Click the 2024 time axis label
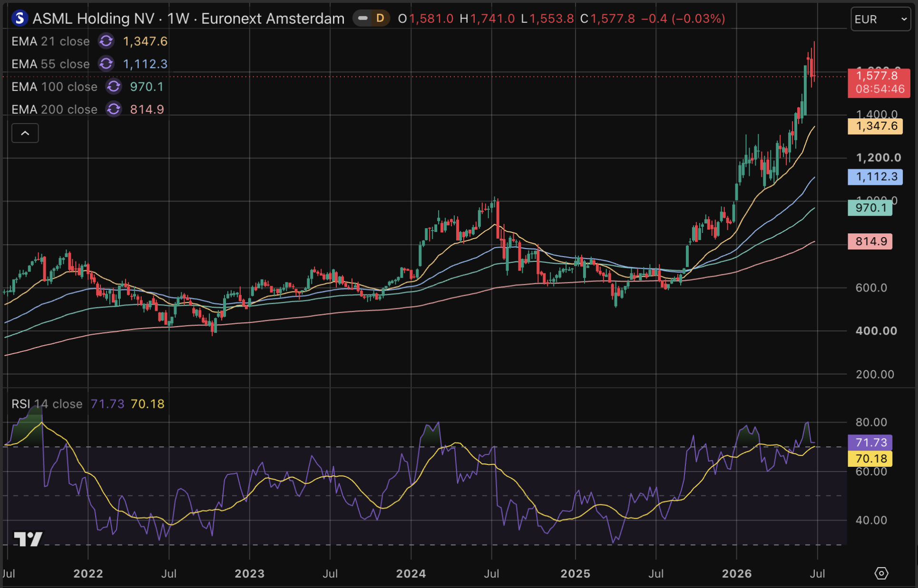Viewport: 918px width, 588px height. click(411, 574)
